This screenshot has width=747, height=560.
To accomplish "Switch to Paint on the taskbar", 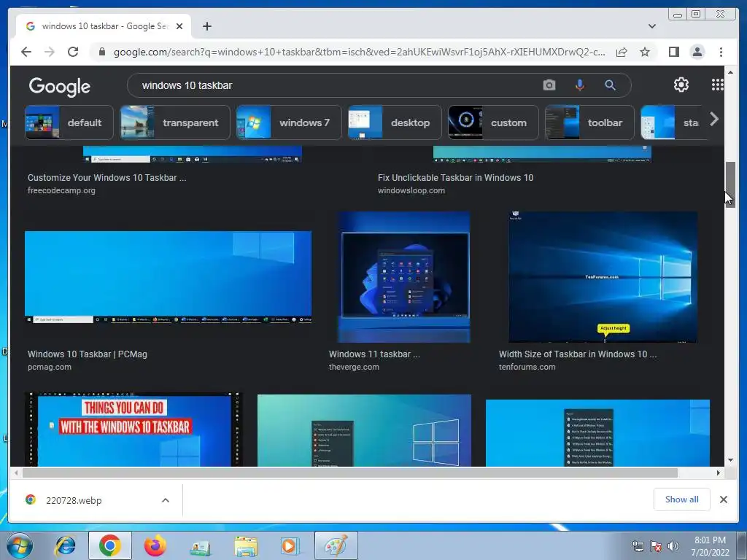I will coord(336,545).
